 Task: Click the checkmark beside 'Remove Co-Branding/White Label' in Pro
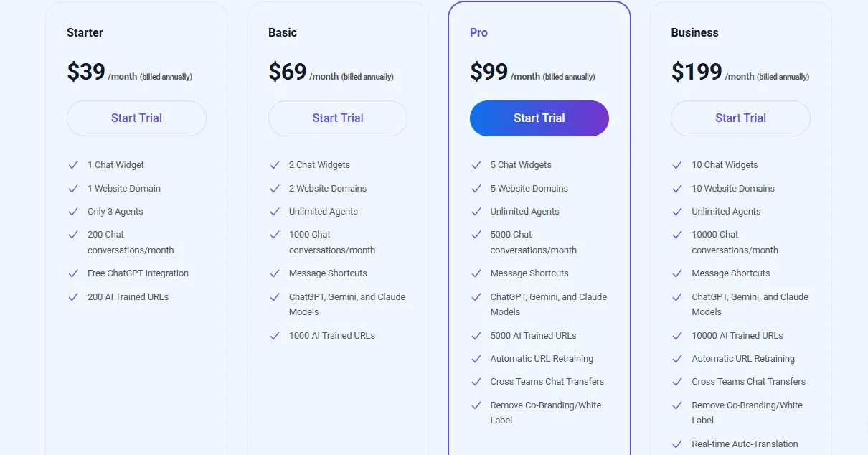[x=476, y=405]
